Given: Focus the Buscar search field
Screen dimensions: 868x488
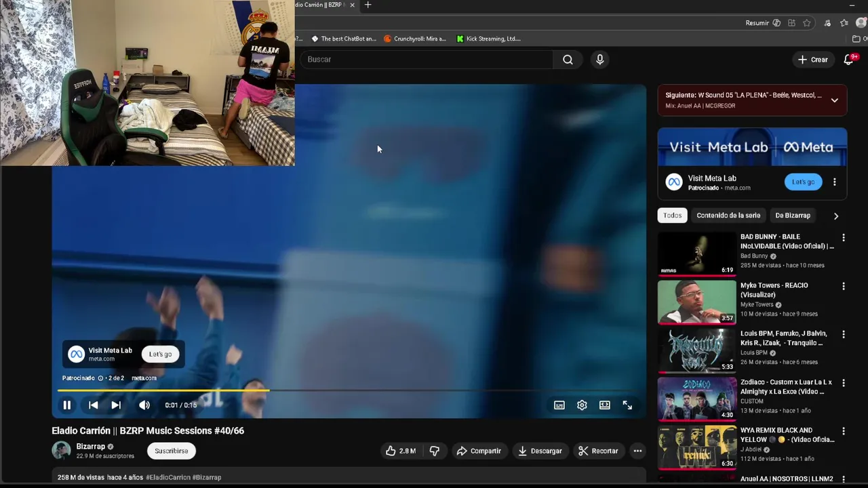Looking at the screenshot, I should [x=427, y=60].
